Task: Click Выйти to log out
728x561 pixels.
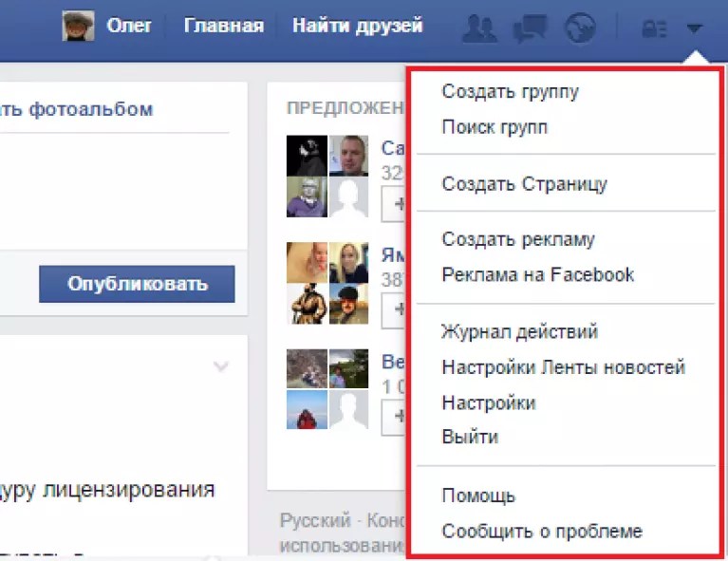Action: click(470, 437)
